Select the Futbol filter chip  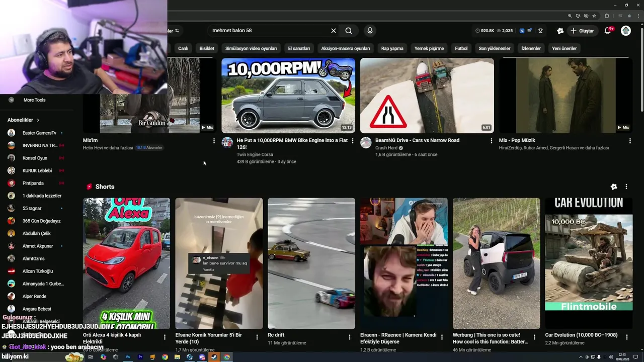pos(461,48)
